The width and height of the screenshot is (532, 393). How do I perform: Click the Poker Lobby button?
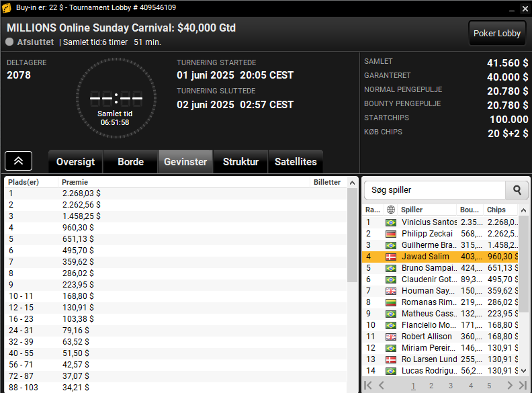click(x=496, y=34)
